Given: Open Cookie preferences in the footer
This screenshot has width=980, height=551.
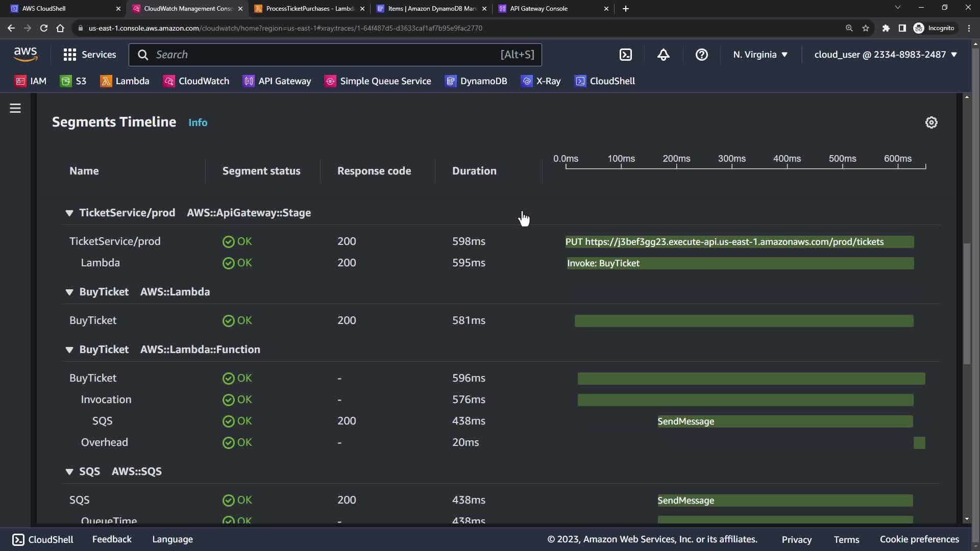Looking at the screenshot, I should [x=919, y=539].
